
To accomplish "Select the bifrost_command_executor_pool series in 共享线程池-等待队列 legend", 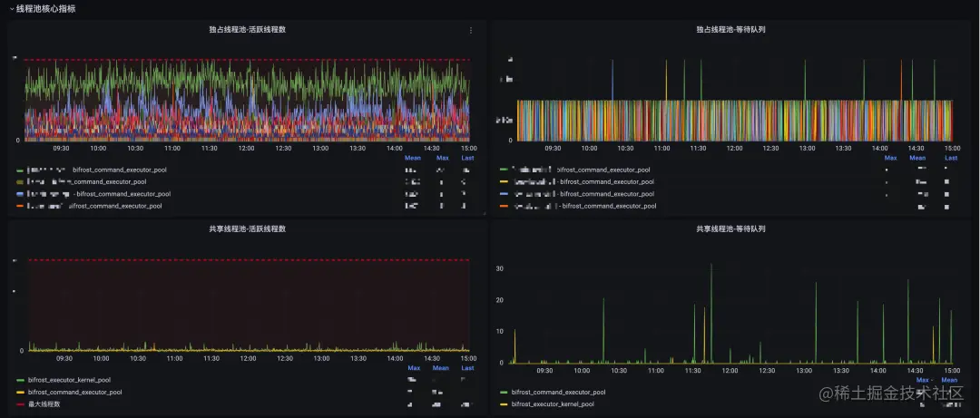I will coord(559,393).
